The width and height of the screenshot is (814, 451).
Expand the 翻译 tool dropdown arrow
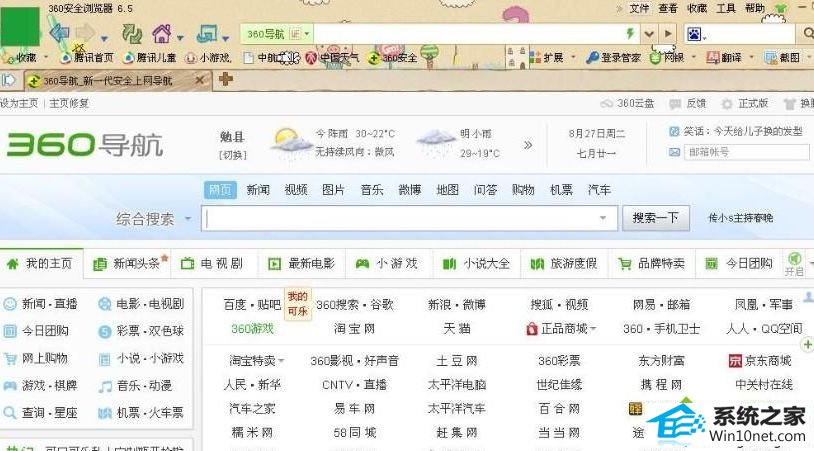coord(751,57)
